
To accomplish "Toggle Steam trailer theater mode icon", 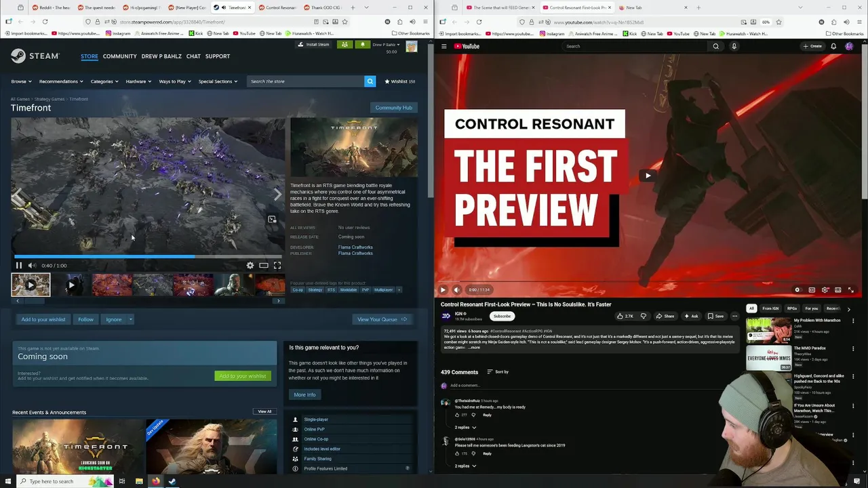I will 264,266.
